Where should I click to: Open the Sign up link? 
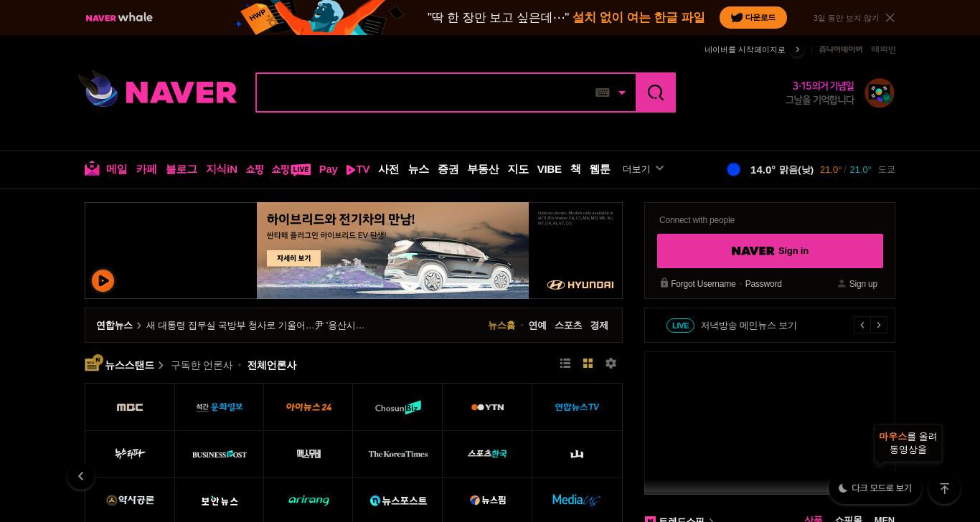click(863, 284)
